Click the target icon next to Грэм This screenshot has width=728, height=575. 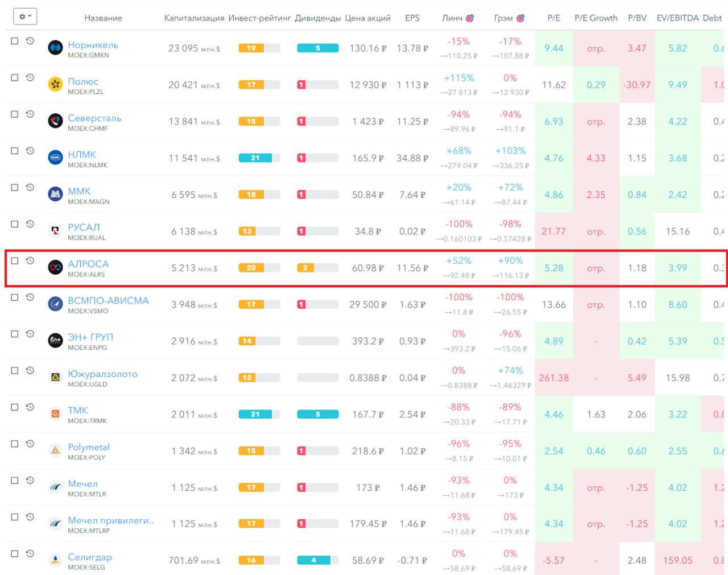[x=521, y=18]
